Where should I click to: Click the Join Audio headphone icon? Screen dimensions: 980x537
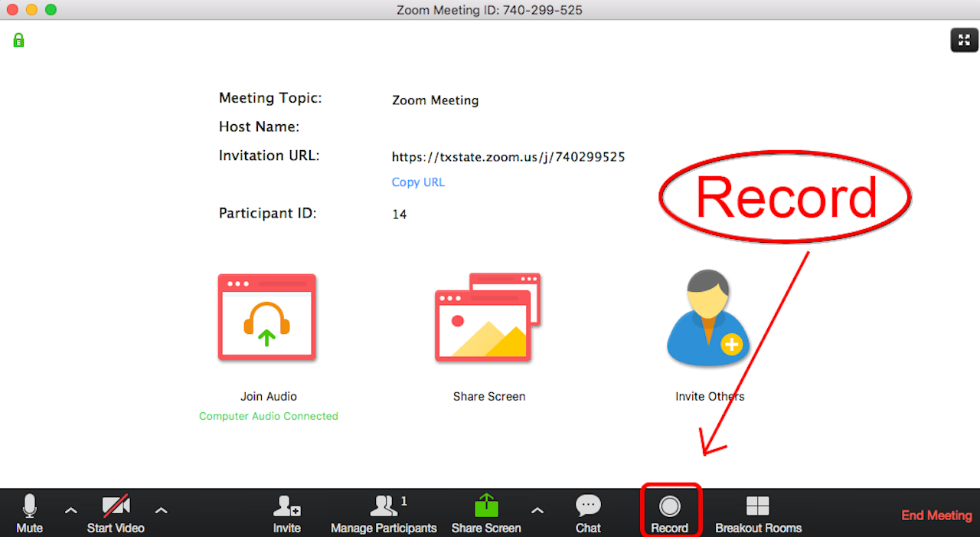267,317
